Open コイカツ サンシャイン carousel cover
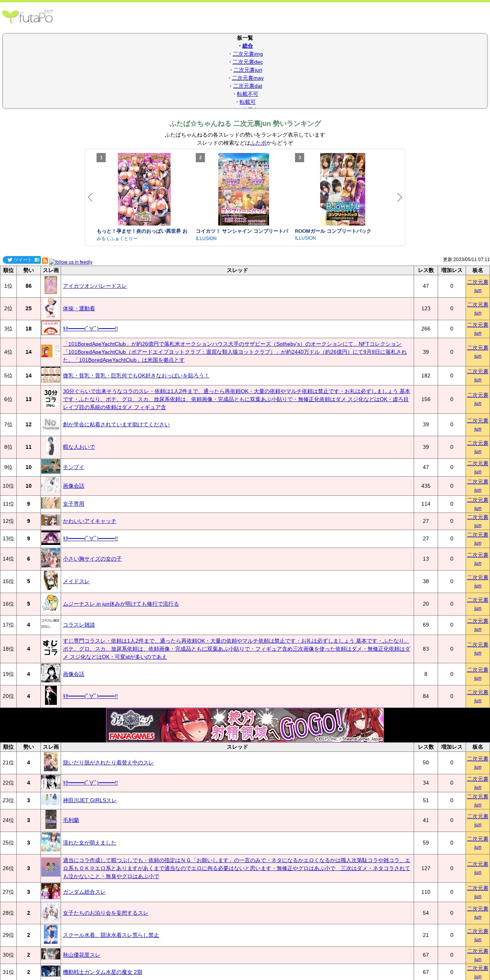 pyautogui.click(x=243, y=189)
